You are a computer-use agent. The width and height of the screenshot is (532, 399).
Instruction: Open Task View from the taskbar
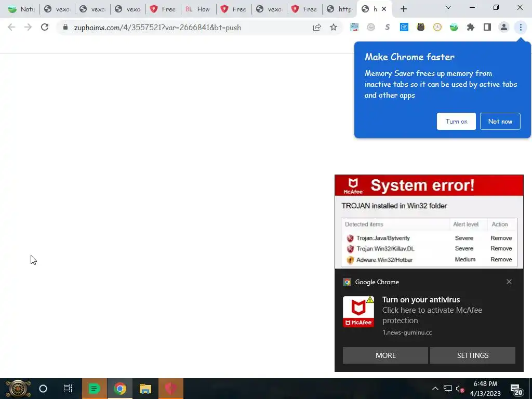pos(68,389)
